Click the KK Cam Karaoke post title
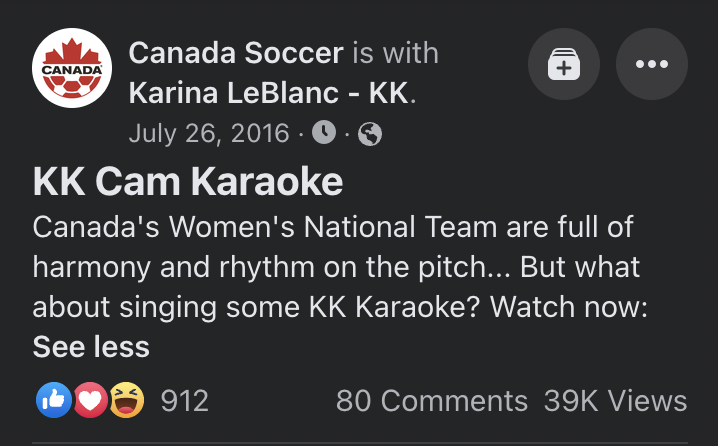 pos(188,182)
